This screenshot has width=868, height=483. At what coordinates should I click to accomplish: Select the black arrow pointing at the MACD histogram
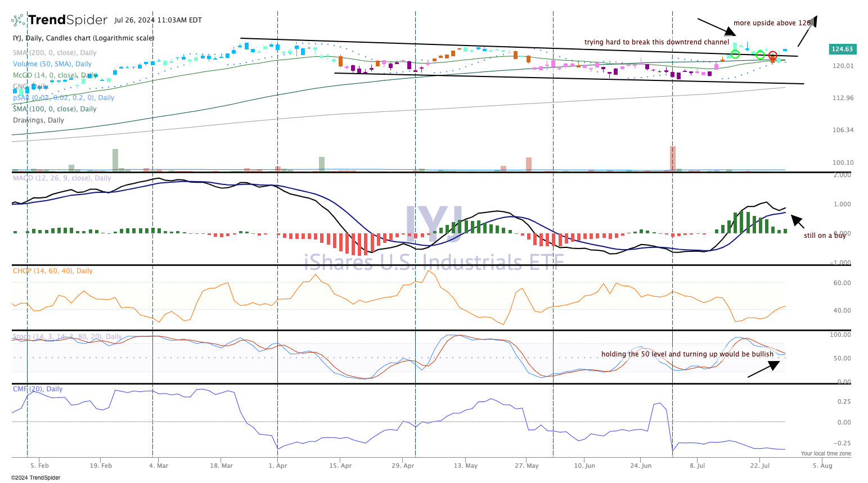point(797,221)
